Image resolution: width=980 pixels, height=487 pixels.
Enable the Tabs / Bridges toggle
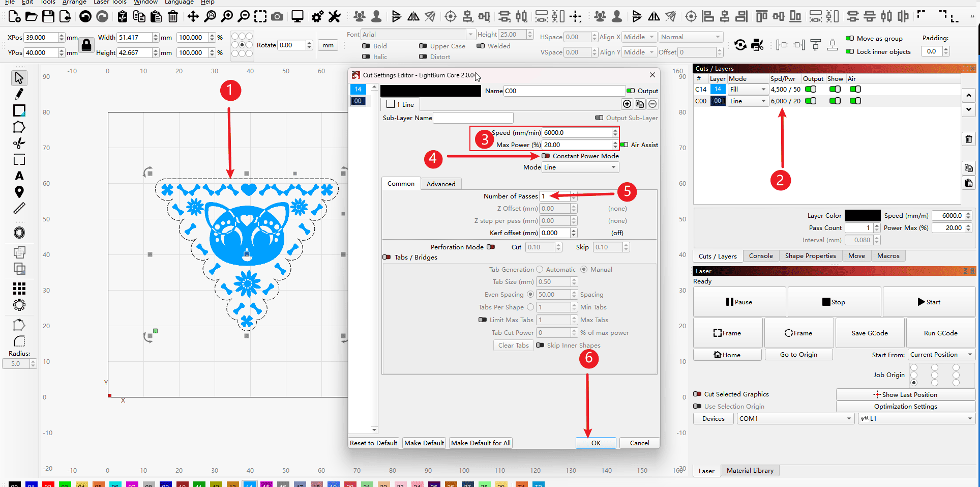387,257
